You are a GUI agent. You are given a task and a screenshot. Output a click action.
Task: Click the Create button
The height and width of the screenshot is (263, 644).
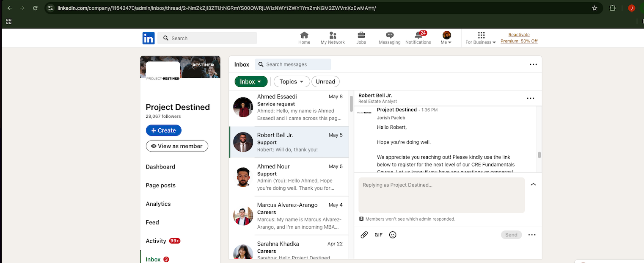click(x=164, y=130)
